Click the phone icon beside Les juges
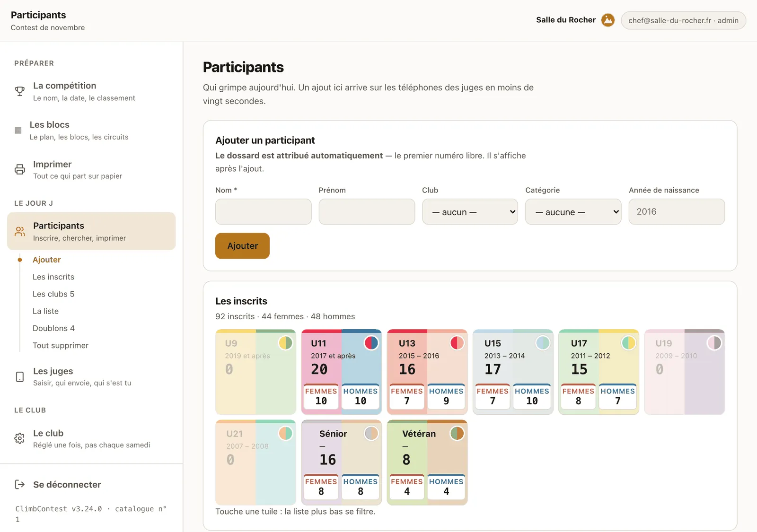 20,377
